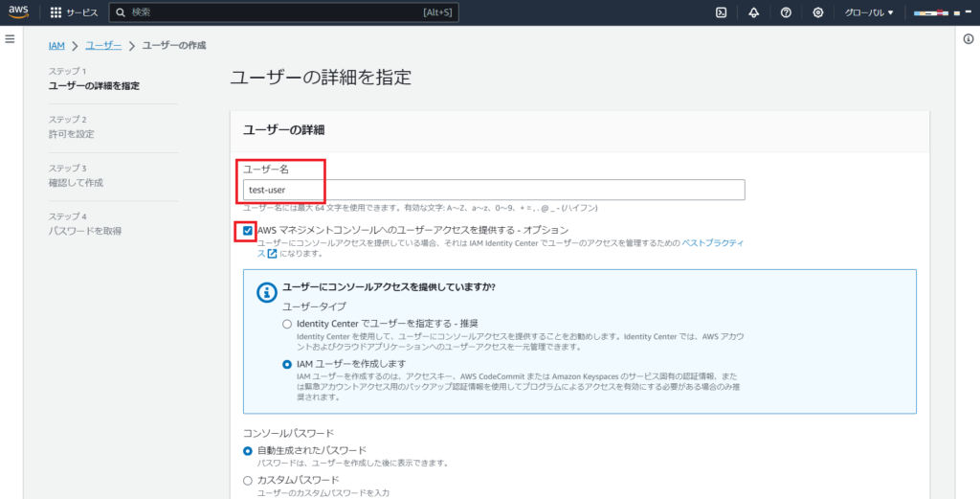The image size is (980, 499).
Task: Click the user name input field
Action: pyautogui.click(x=492, y=190)
